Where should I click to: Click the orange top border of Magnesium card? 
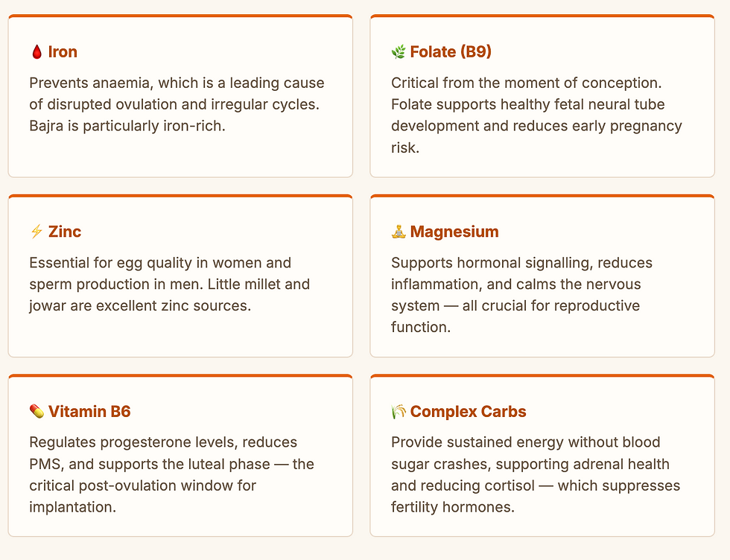tap(542, 196)
